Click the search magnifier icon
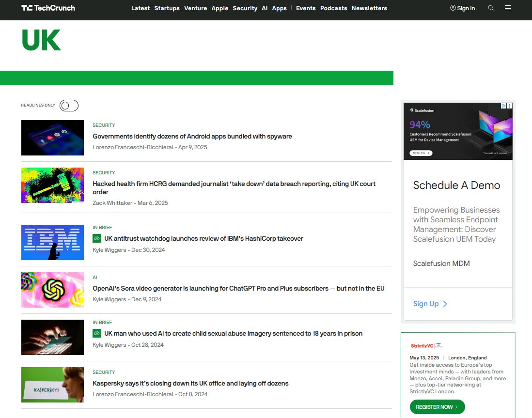The width and height of the screenshot is (532, 418). pos(491,8)
